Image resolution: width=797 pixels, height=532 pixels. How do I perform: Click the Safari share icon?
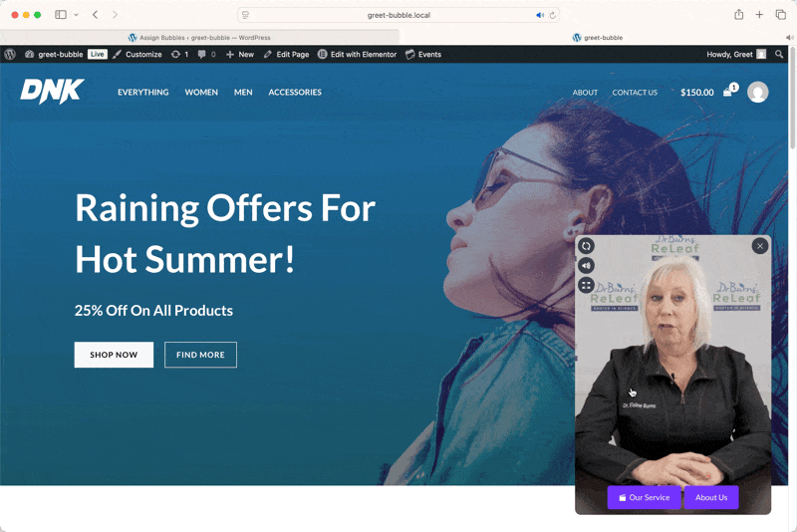738,15
